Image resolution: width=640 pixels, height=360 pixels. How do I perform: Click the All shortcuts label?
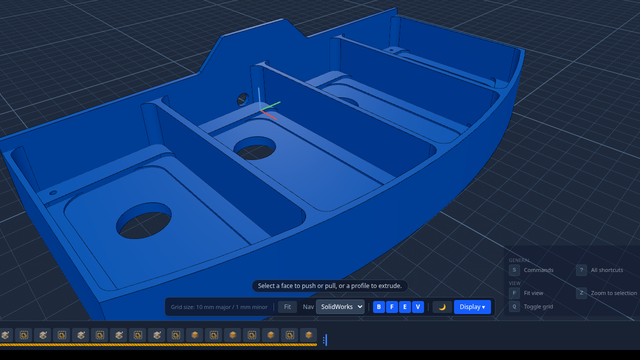coord(607,270)
